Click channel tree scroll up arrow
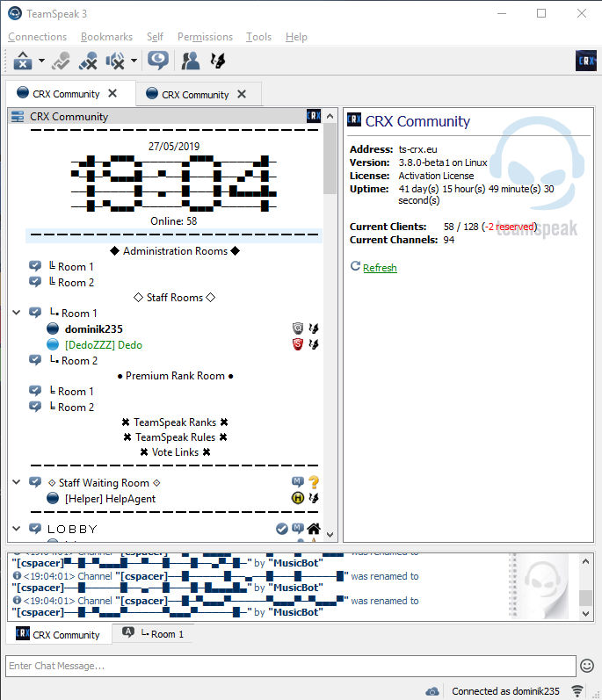 point(330,116)
